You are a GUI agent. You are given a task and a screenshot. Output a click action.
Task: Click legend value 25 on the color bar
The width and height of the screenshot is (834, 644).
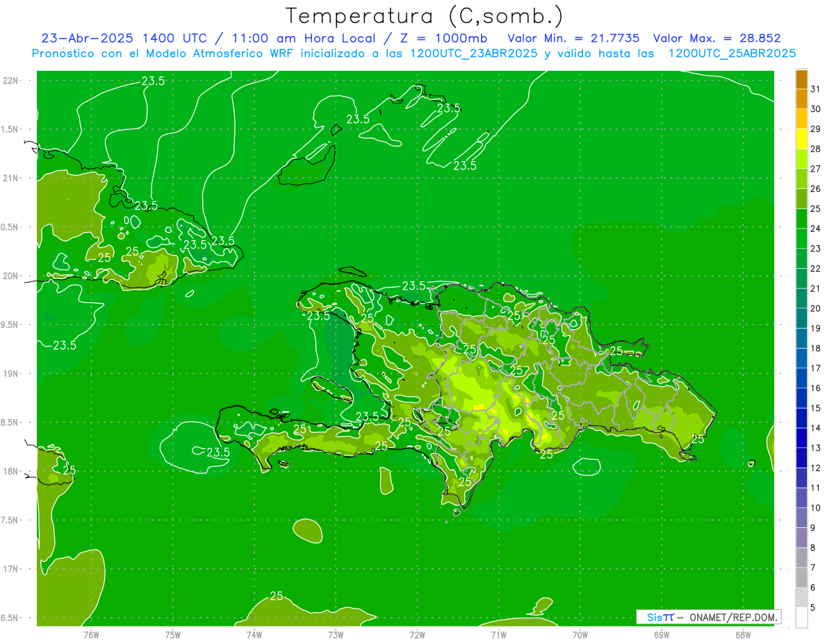(x=816, y=208)
